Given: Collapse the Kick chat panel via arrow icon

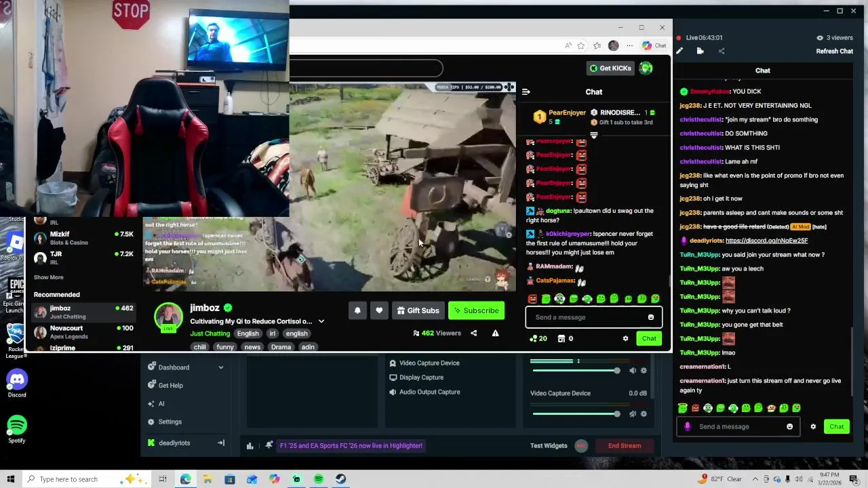Looking at the screenshot, I should click(526, 91).
